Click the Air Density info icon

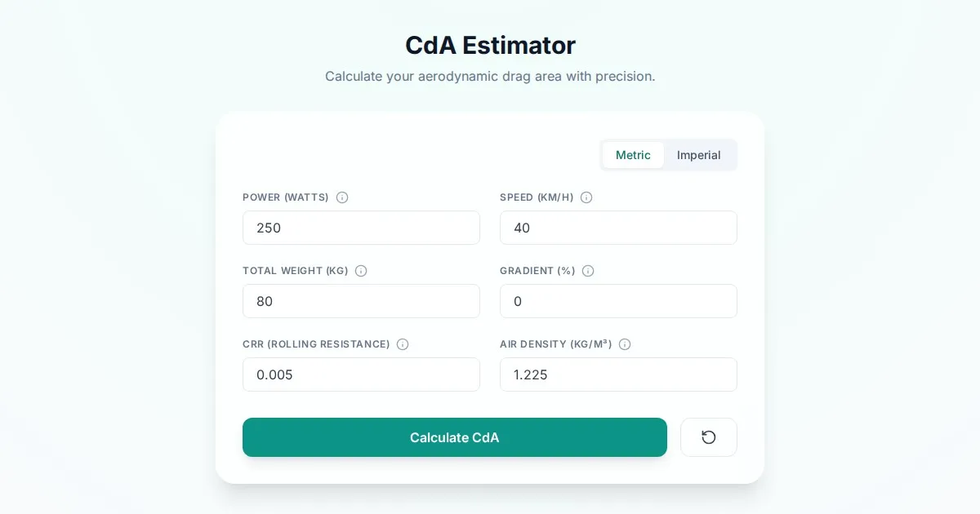(625, 344)
